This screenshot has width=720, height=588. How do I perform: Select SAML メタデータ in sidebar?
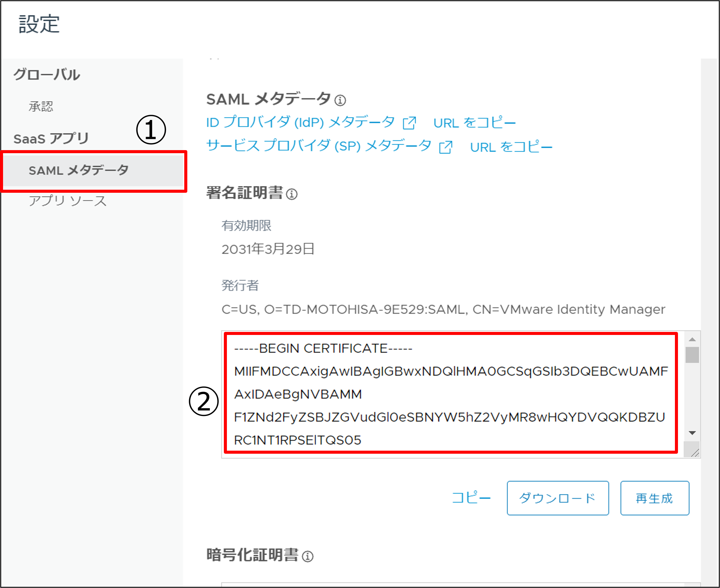(x=79, y=171)
